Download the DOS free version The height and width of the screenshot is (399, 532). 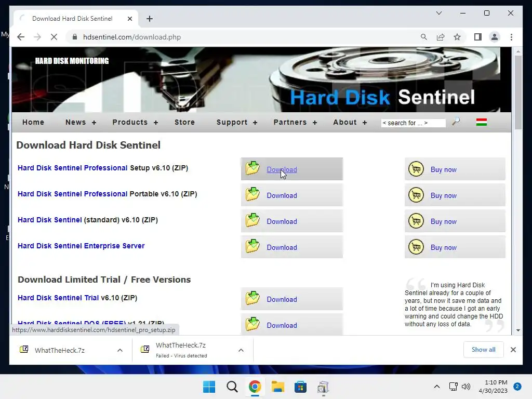pyautogui.click(x=282, y=325)
